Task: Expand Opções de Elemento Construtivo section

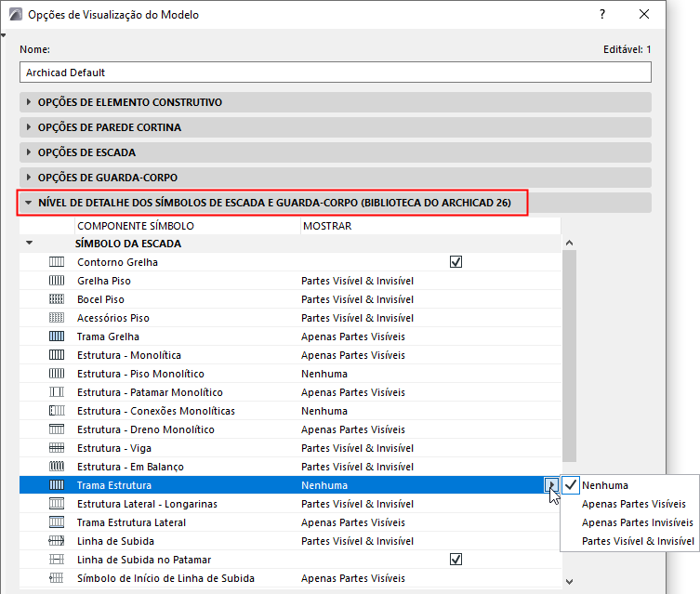Action: pos(29,102)
